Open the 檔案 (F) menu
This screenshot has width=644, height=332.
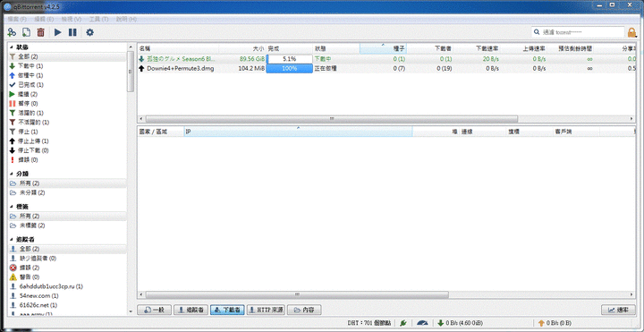click(17, 20)
